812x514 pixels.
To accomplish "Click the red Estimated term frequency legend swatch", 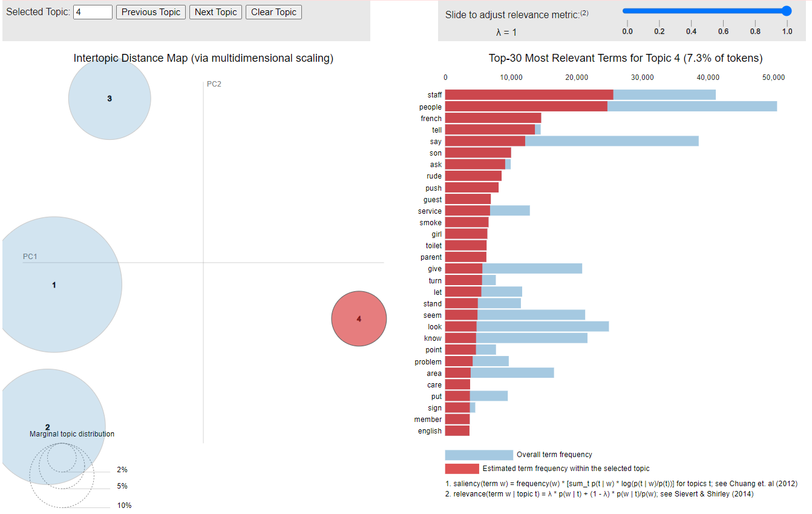I will [462, 469].
